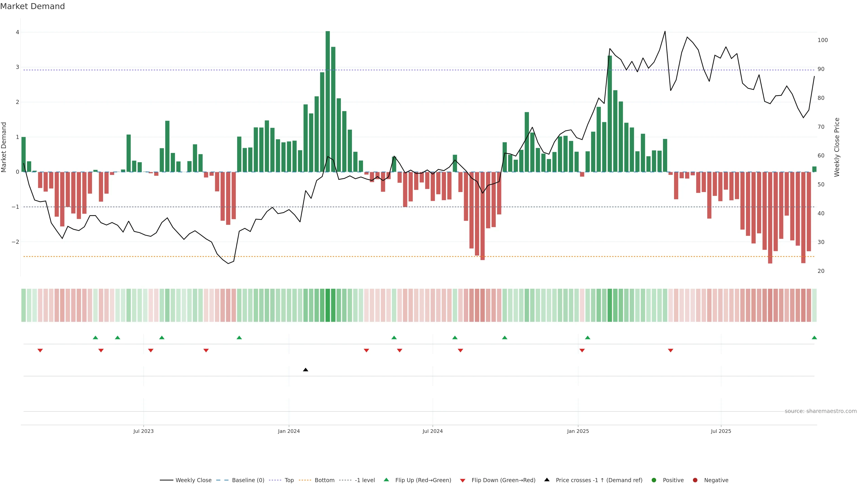Click the Flip Down red triangle legend icon
This screenshot has height=488, width=868.
click(x=463, y=480)
